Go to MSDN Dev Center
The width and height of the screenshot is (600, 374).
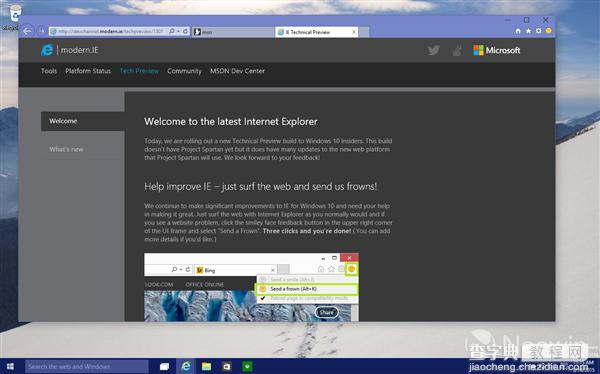pyautogui.click(x=237, y=71)
